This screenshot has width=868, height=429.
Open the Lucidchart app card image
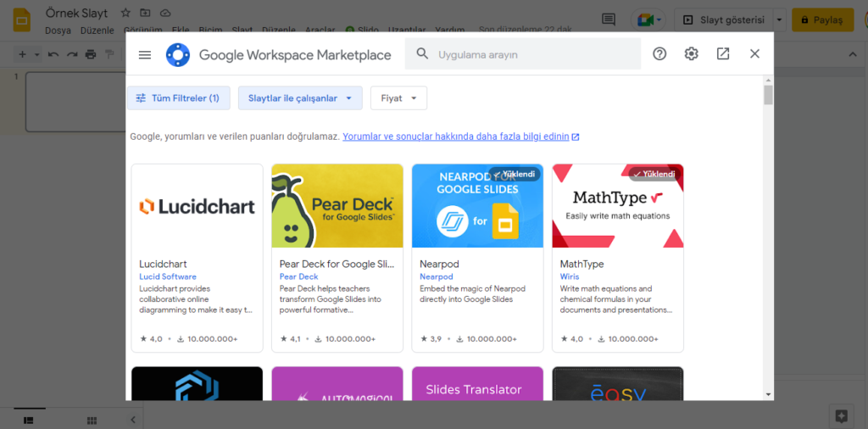click(x=197, y=206)
